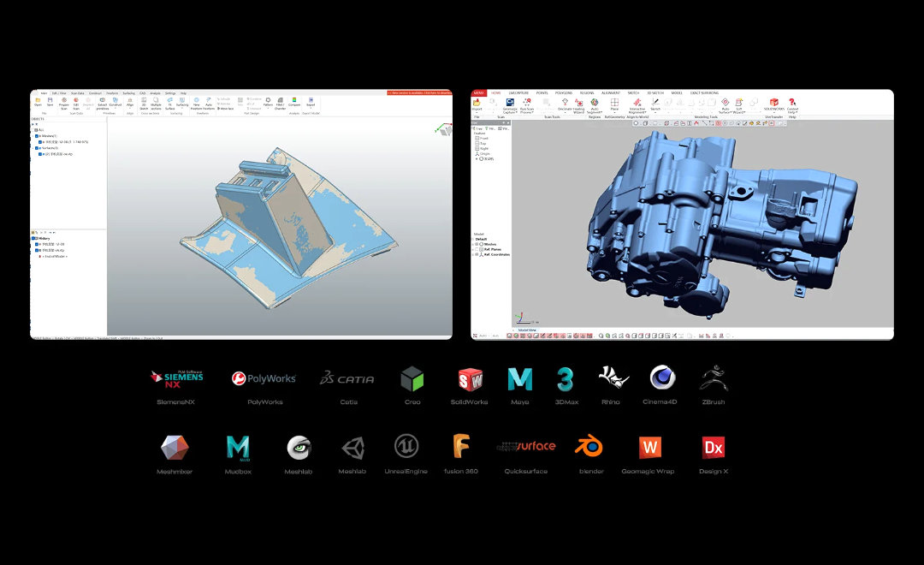Open the Scan Data ribbon tab

77,92
